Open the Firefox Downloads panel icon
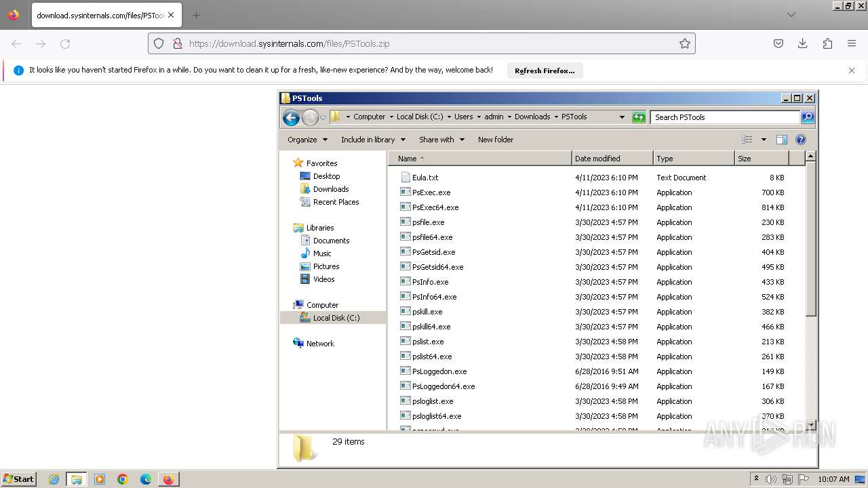 [x=803, y=43]
